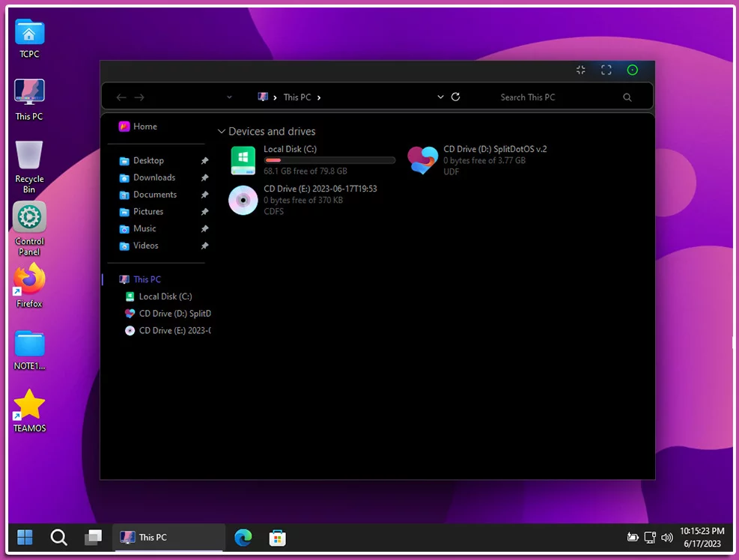This screenshot has width=739, height=560.
Task: Open the TCPC desktop folder icon
Action: [29, 38]
